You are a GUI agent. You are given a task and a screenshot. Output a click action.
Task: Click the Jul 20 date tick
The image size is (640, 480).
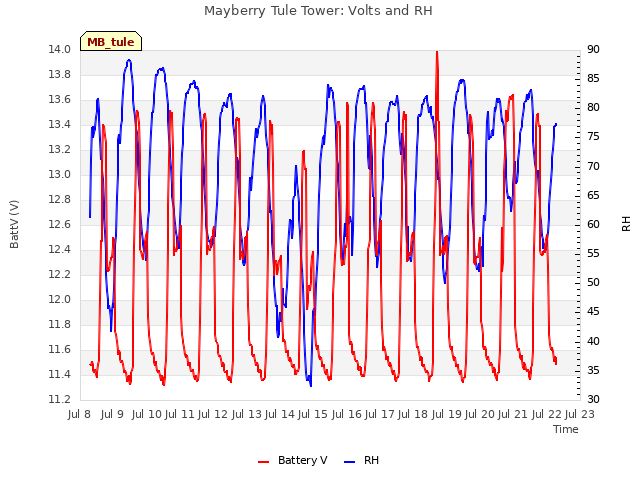click(x=479, y=415)
